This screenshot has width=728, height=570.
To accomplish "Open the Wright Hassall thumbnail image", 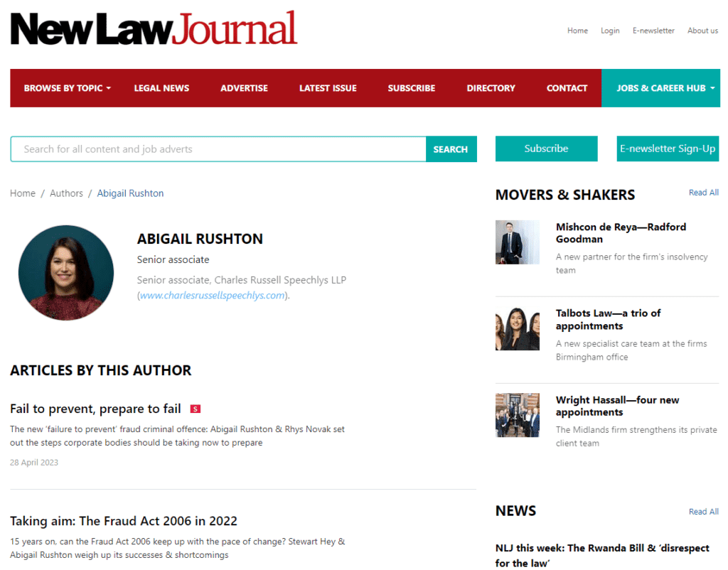I will click(518, 416).
